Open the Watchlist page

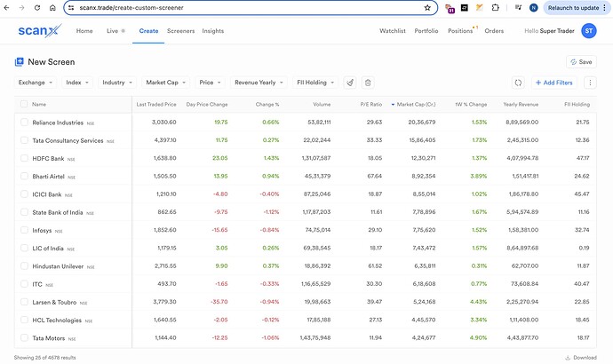click(x=393, y=31)
